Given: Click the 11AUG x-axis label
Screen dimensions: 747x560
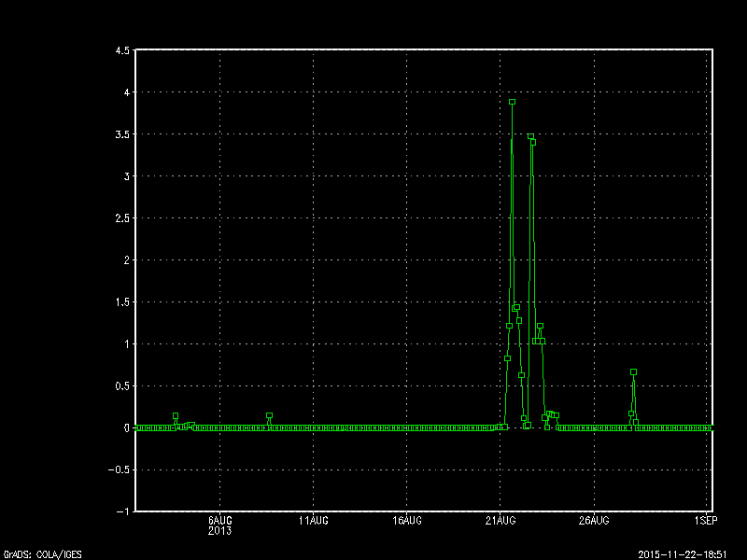Looking at the screenshot, I should 314,521.
